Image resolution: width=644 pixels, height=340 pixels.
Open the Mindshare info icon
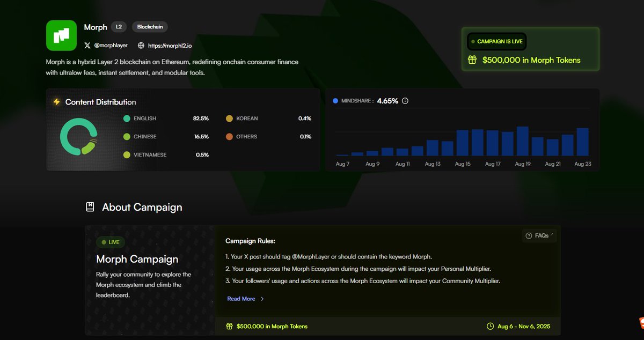(405, 101)
